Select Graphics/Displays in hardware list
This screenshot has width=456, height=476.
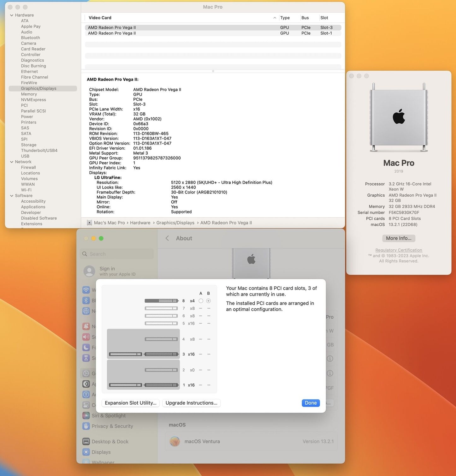[x=43, y=89]
